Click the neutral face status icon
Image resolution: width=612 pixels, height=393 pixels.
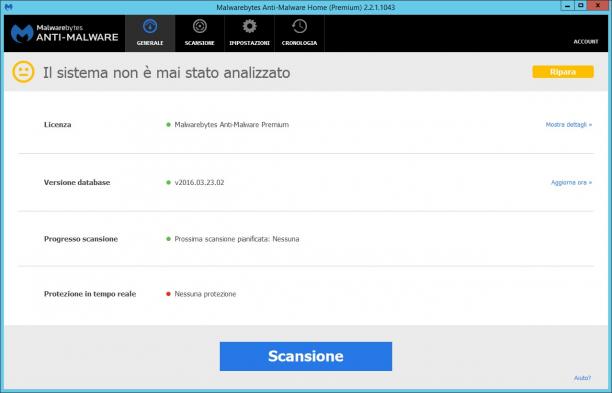(x=23, y=72)
